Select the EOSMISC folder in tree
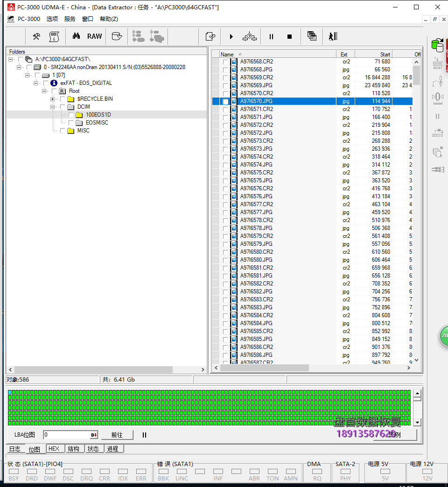 (97, 123)
